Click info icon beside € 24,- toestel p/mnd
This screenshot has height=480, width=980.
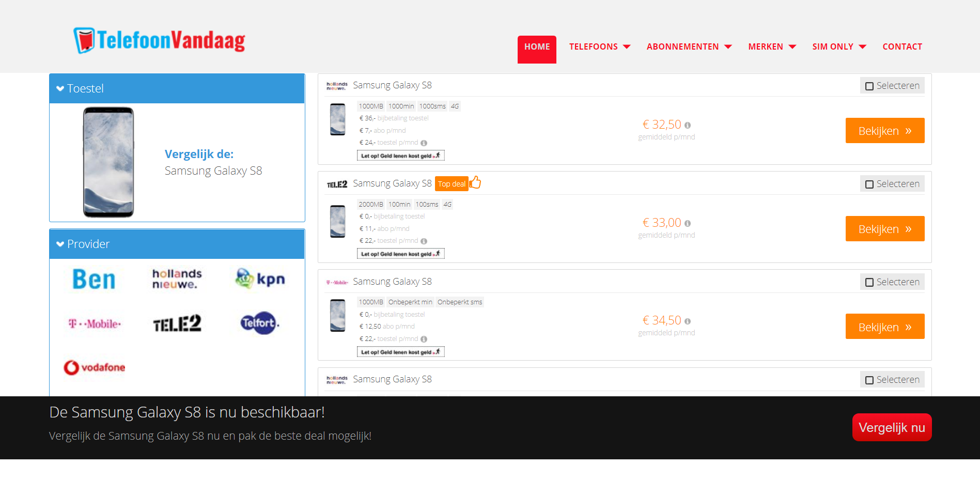click(424, 143)
